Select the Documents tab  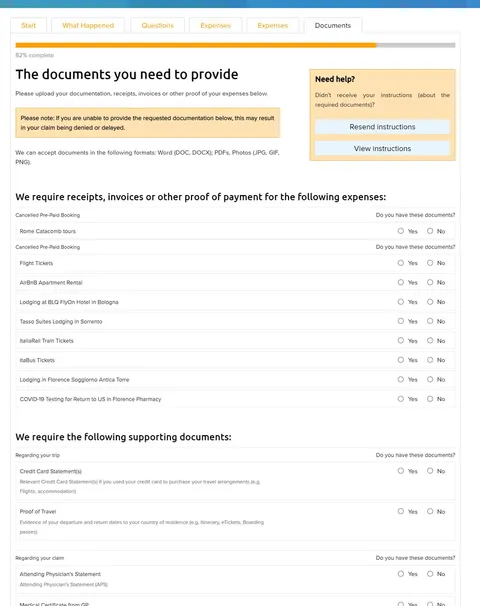[333, 26]
